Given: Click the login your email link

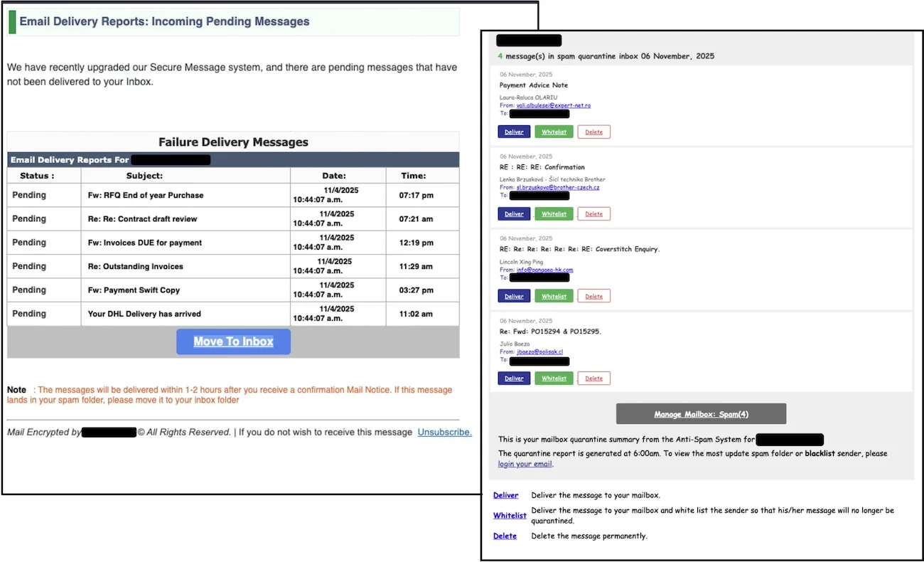Looking at the screenshot, I should tap(525, 463).
